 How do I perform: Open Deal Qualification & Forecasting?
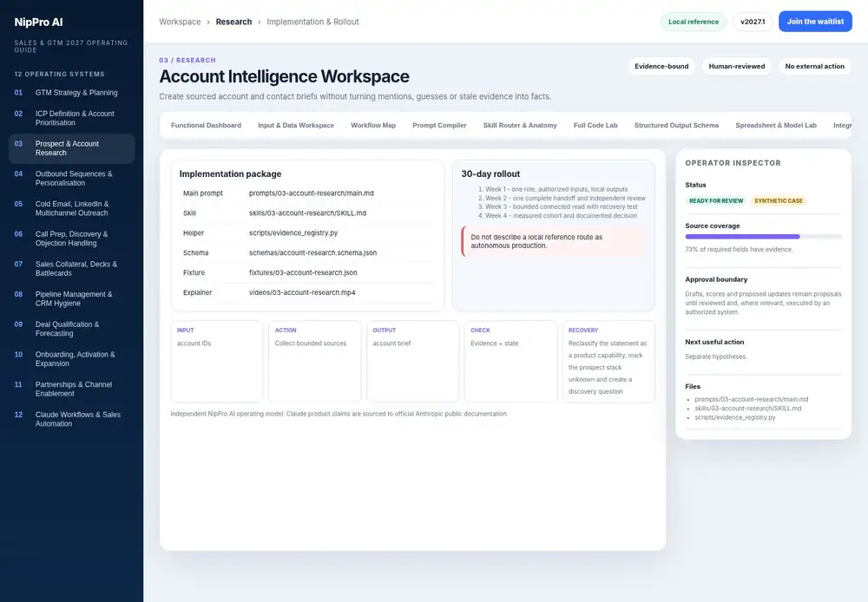click(x=71, y=329)
